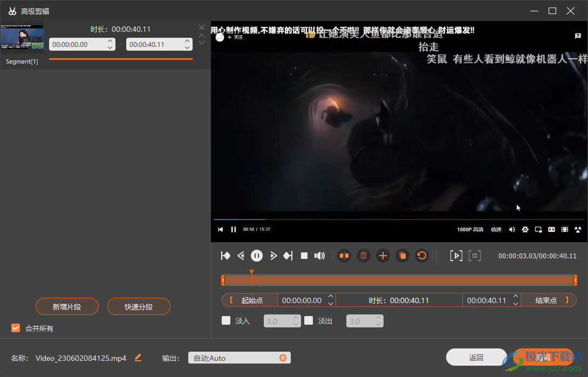Reset edits with the circular arrow icon
588x377 pixels.
click(x=422, y=256)
